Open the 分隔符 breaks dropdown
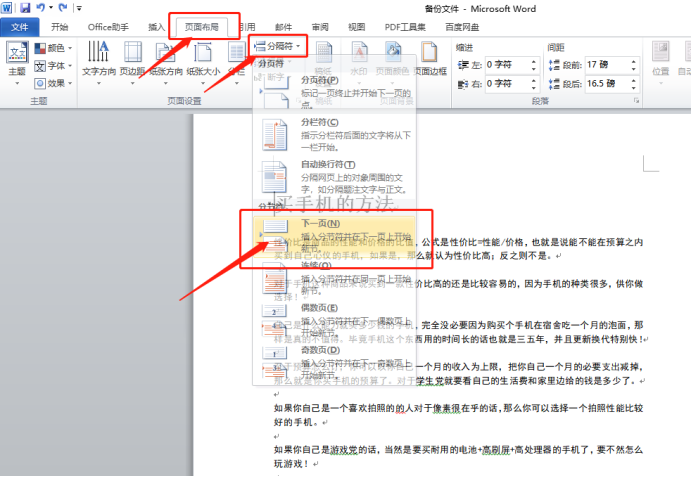 point(278,46)
